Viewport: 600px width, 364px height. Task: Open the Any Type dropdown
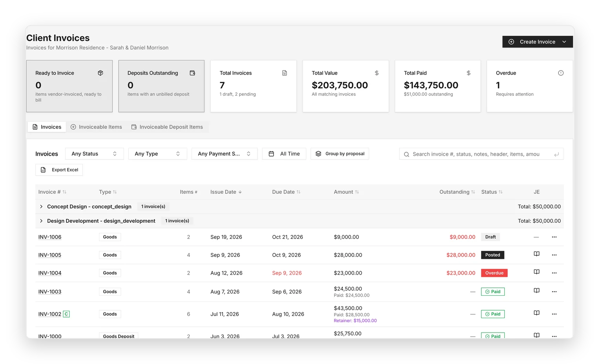pyautogui.click(x=157, y=154)
